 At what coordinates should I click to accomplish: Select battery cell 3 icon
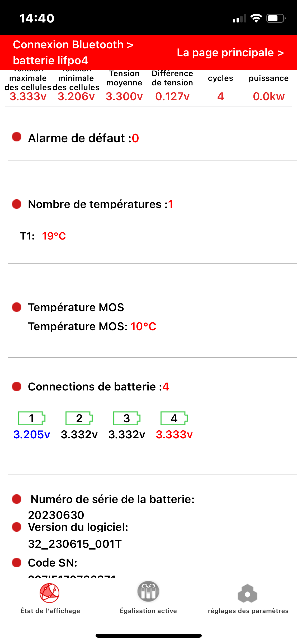(x=127, y=418)
